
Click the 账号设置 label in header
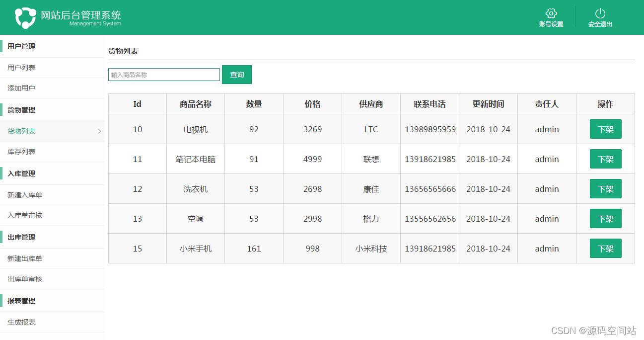(551, 24)
